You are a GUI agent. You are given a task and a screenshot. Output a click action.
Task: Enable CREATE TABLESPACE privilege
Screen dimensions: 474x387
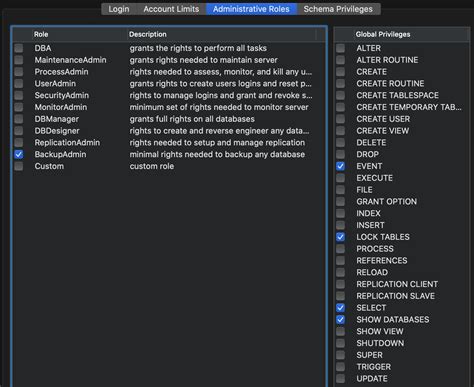(340, 95)
